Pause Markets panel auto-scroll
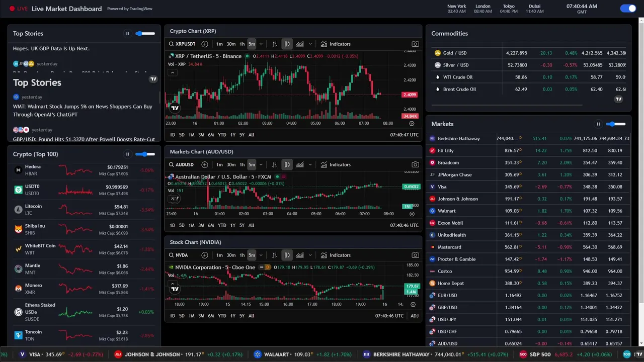Viewport: 644px width, 362px height. (x=598, y=124)
